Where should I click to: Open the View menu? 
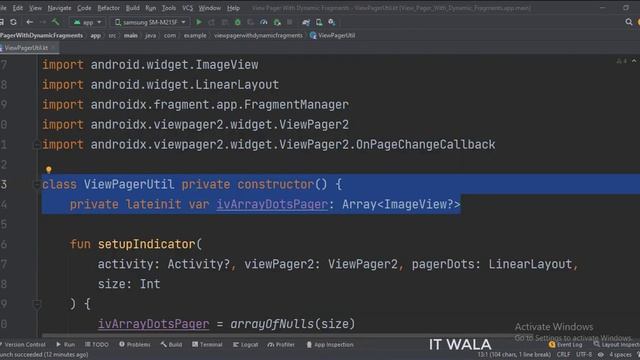tap(35, 8)
